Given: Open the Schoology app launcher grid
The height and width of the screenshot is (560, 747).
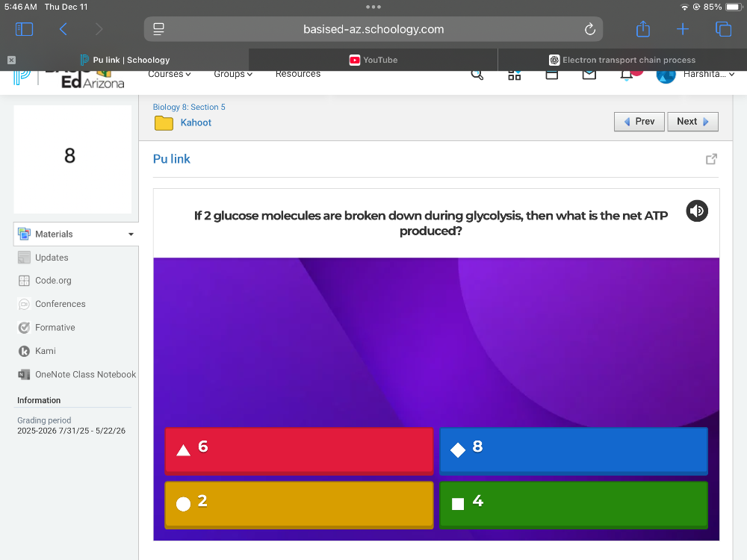Looking at the screenshot, I should 514,74.
